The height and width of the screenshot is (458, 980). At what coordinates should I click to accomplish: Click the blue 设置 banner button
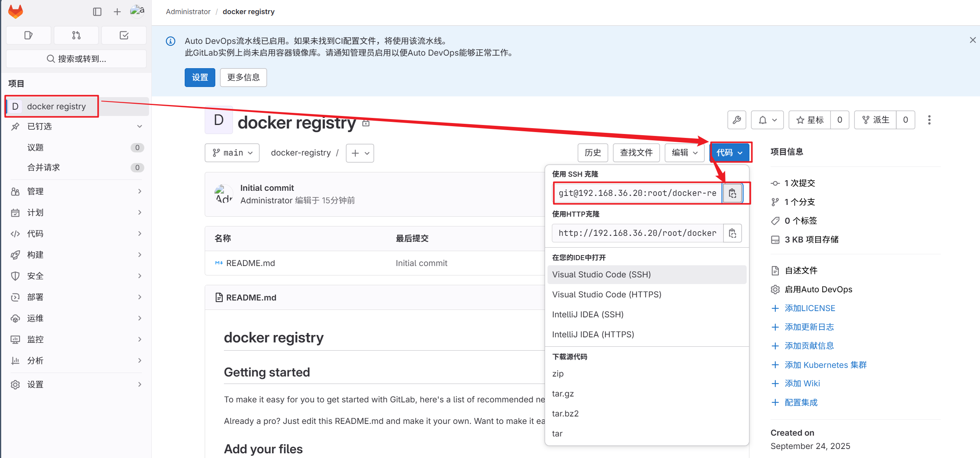click(200, 78)
